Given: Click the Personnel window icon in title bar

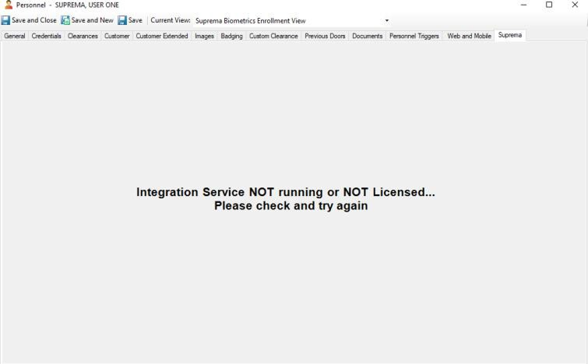Looking at the screenshot, I should [7, 5].
